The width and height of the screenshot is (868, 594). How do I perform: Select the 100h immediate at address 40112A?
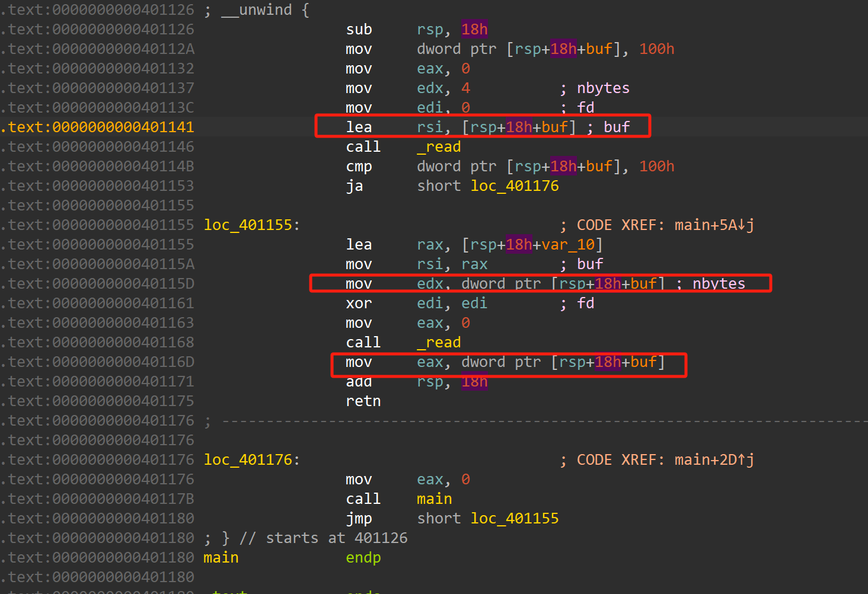tap(657, 49)
